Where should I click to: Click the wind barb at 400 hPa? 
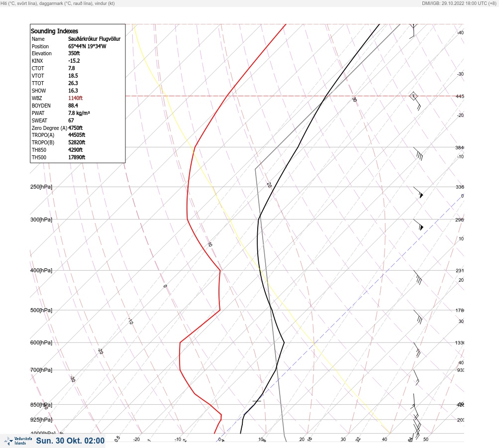[417, 277]
